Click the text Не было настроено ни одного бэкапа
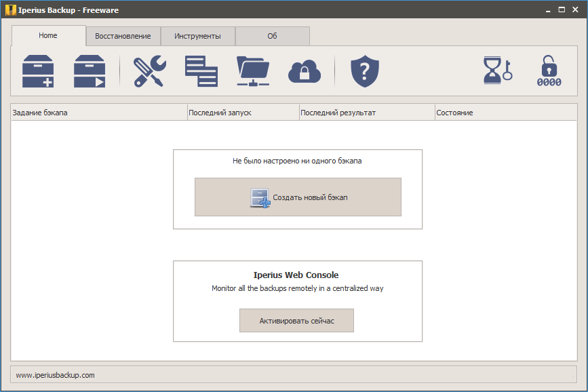This screenshot has width=588, height=392. point(297,161)
